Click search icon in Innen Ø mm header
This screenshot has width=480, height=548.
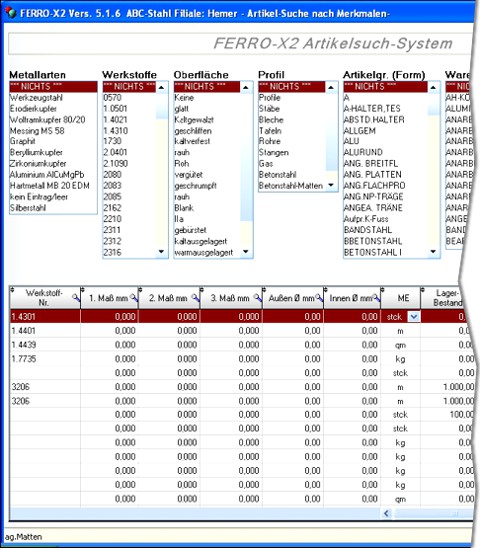click(x=376, y=298)
